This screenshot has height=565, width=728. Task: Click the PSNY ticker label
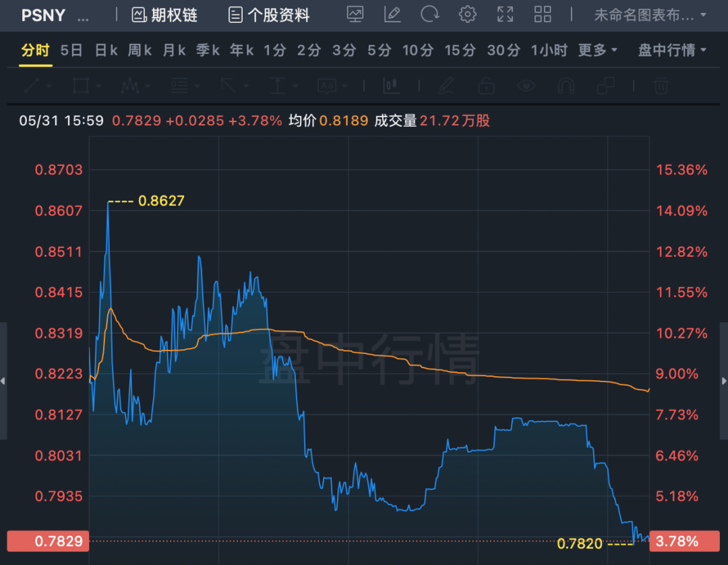click(43, 15)
